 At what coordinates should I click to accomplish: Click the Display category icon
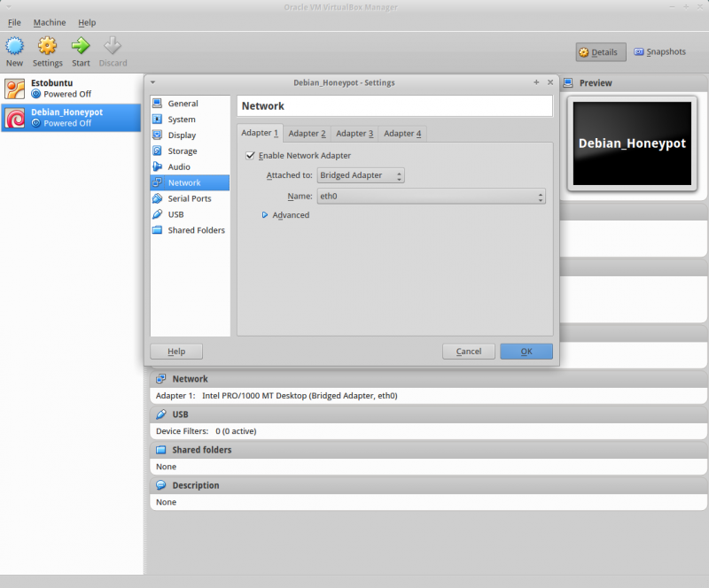[x=158, y=135]
